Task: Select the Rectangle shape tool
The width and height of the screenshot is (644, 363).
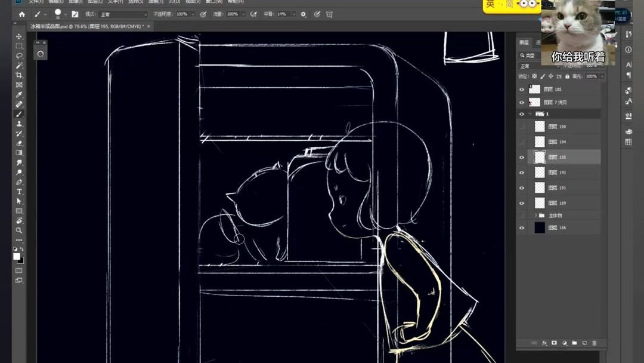Action: click(x=19, y=211)
